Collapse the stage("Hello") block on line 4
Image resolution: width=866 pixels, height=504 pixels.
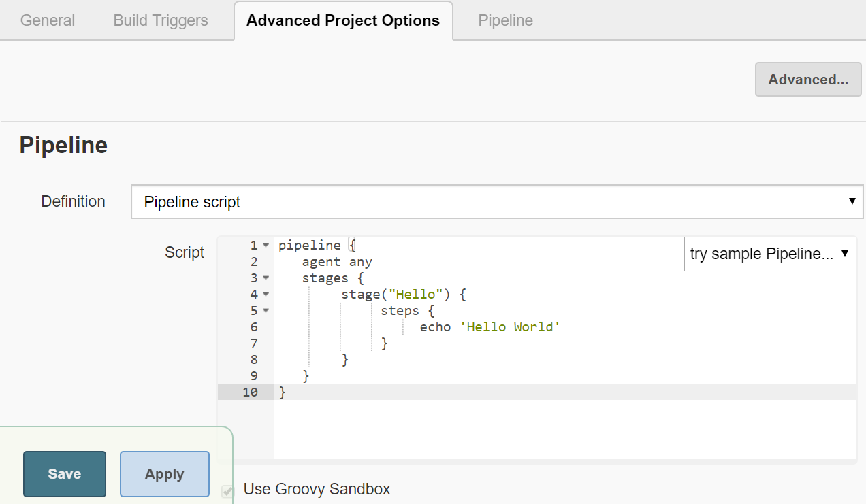coord(266,295)
